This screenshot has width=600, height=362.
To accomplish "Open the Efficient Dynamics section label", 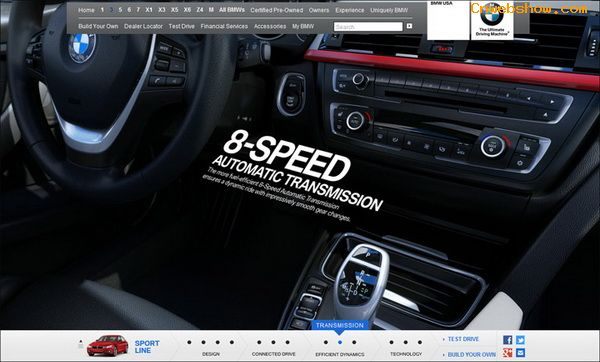I will click(x=340, y=354).
